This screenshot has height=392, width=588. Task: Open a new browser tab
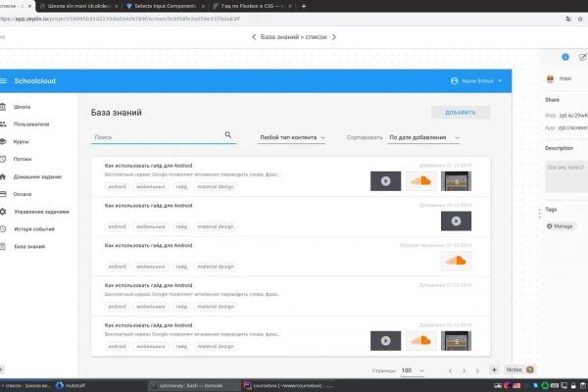point(304,6)
